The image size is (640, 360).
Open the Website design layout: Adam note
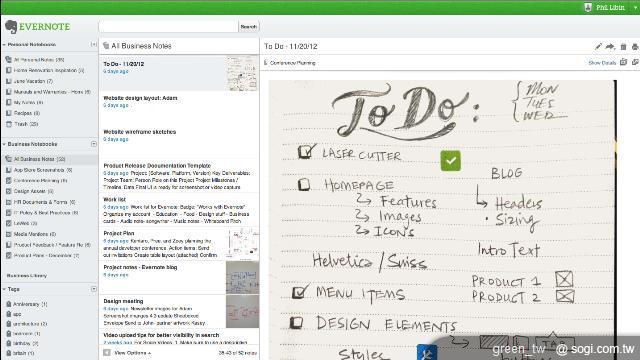tap(140, 98)
